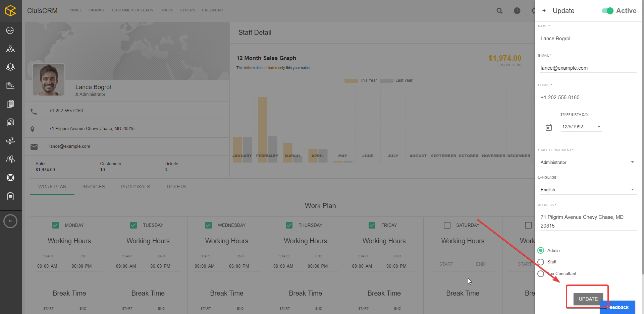Click the airplane expenses icon in sidebar
The height and width of the screenshot is (314, 644).
(10, 141)
